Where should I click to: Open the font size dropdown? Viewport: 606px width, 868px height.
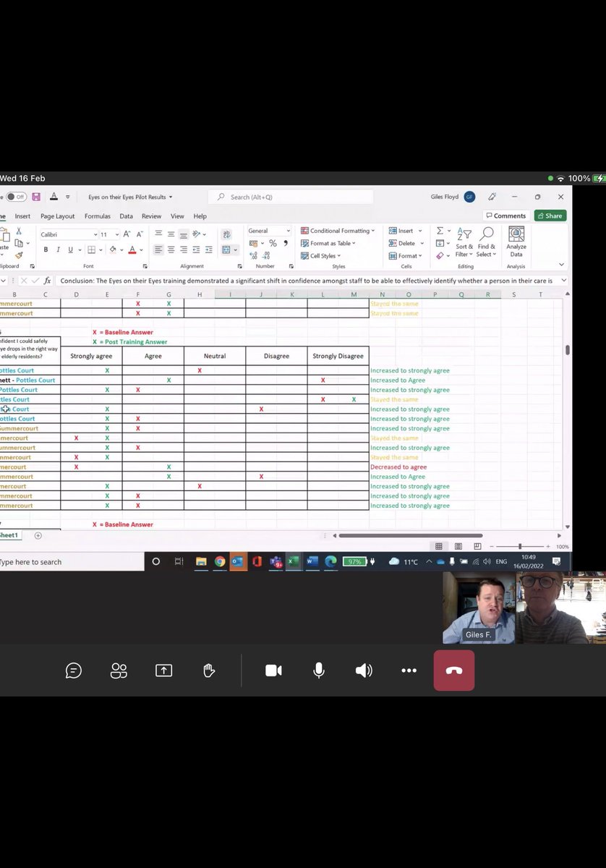click(x=116, y=234)
